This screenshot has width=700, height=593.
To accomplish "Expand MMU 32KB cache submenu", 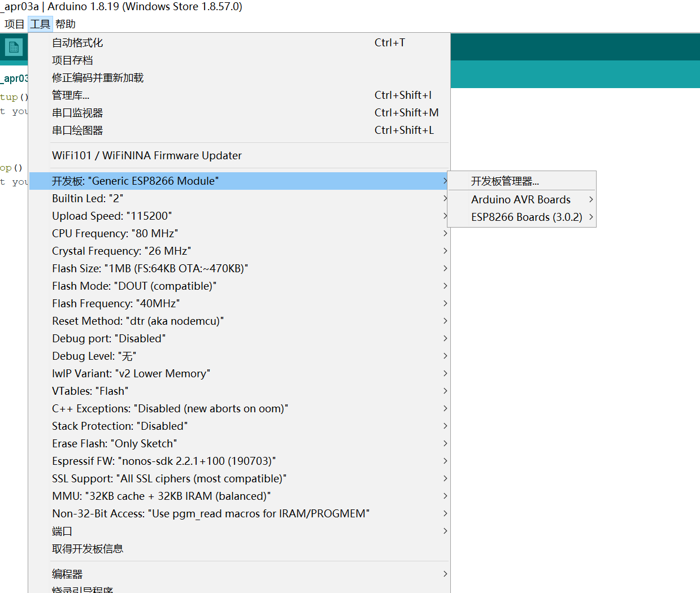I will (239, 496).
